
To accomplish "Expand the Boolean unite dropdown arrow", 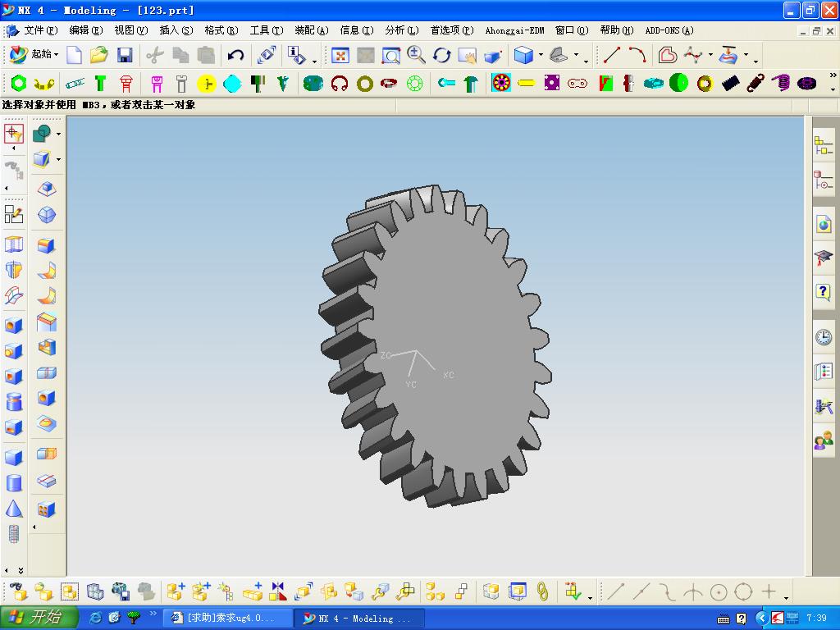I will [x=58, y=134].
